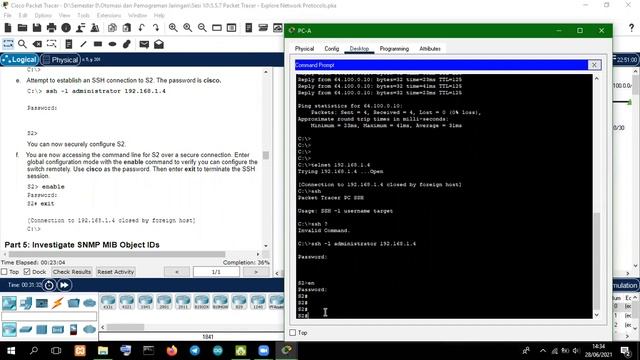
Task: Activate the Resize Shape tool
Action: (x=51, y=44)
